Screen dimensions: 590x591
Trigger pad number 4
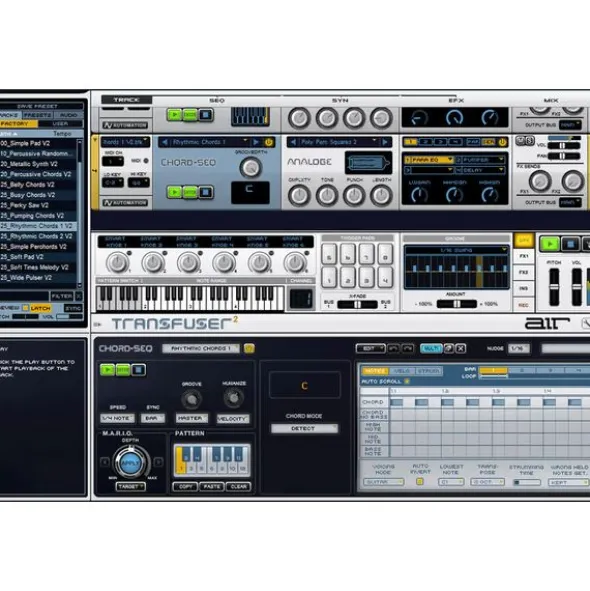click(x=385, y=277)
